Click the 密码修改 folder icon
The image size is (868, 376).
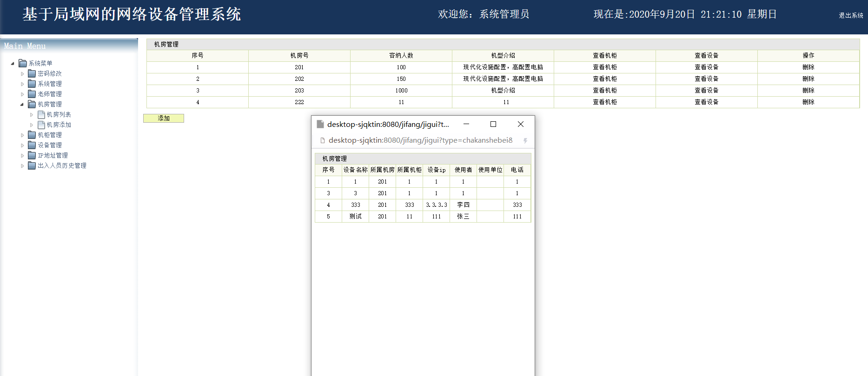(x=32, y=73)
